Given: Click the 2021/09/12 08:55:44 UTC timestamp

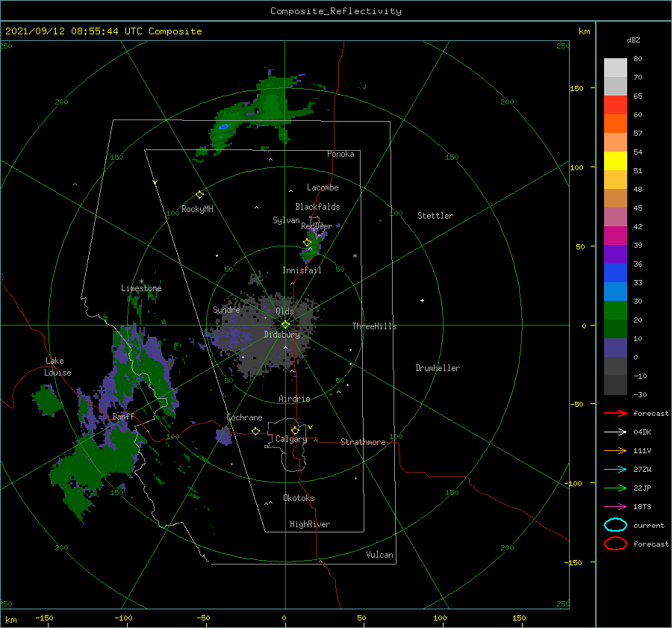Looking at the screenshot, I should 75,31.
